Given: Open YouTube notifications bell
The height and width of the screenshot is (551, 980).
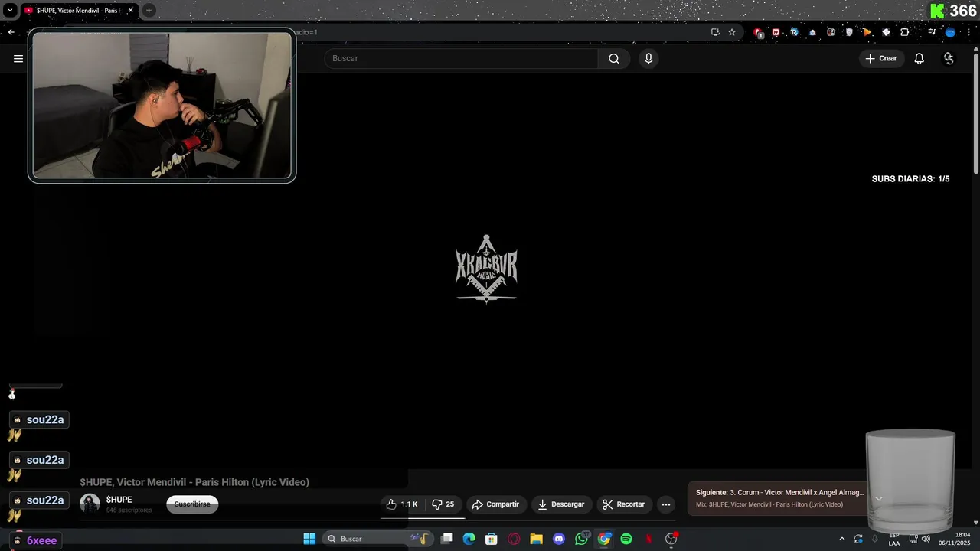Looking at the screenshot, I should tap(920, 58).
